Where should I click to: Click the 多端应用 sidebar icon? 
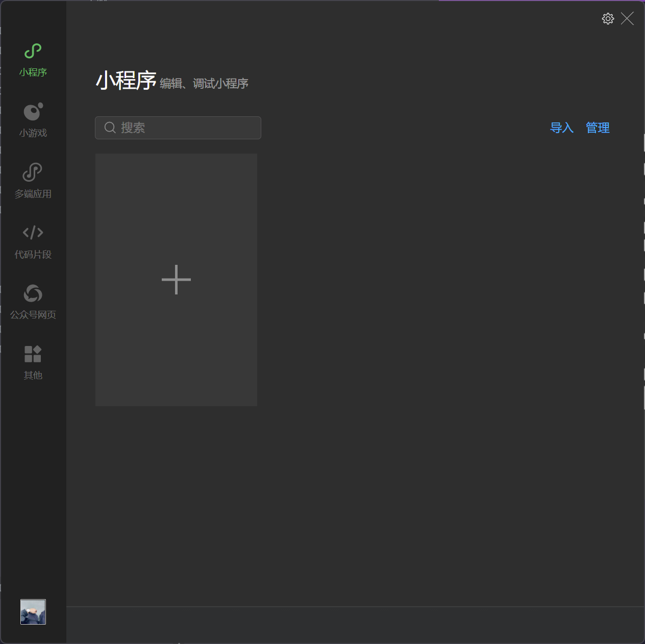coord(33,172)
